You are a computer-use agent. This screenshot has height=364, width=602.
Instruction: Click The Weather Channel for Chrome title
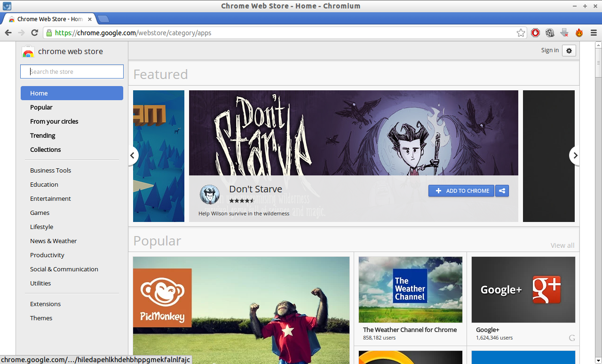click(x=410, y=330)
